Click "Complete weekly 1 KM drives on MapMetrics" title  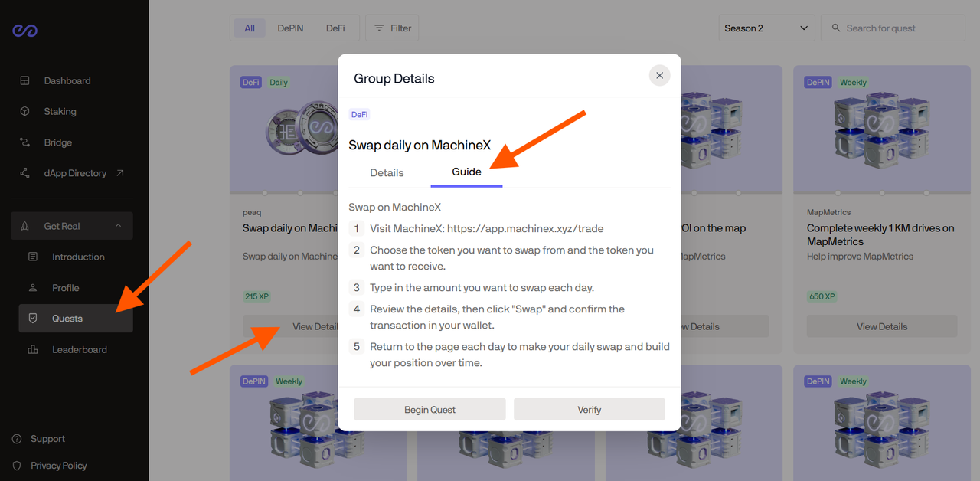(880, 234)
